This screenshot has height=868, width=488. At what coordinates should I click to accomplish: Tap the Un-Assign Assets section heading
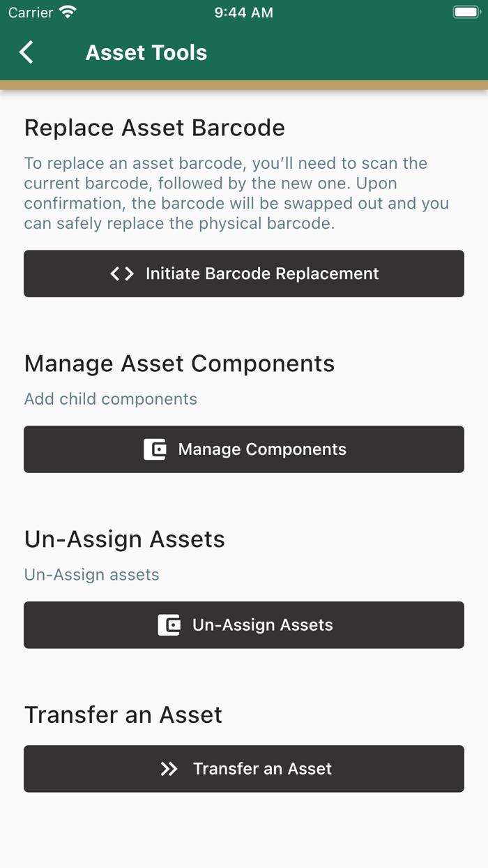124,539
